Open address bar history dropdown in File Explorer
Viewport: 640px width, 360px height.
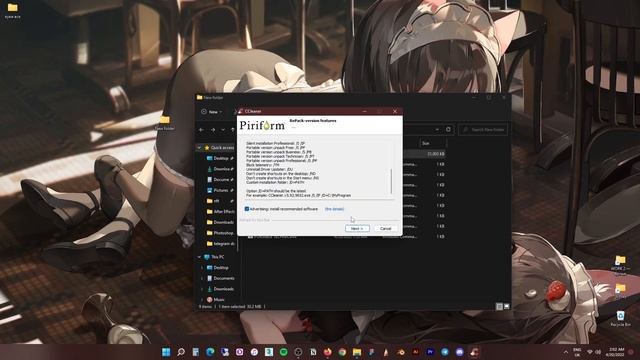click(x=437, y=129)
